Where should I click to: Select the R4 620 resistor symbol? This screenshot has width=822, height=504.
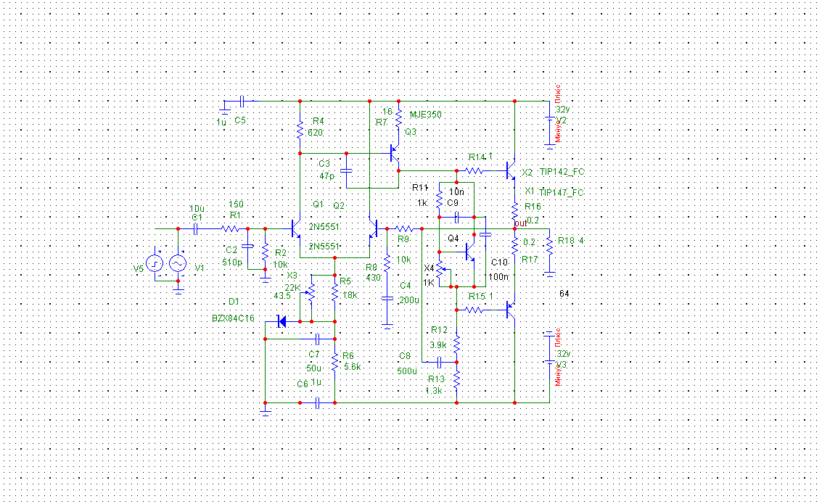click(300, 131)
